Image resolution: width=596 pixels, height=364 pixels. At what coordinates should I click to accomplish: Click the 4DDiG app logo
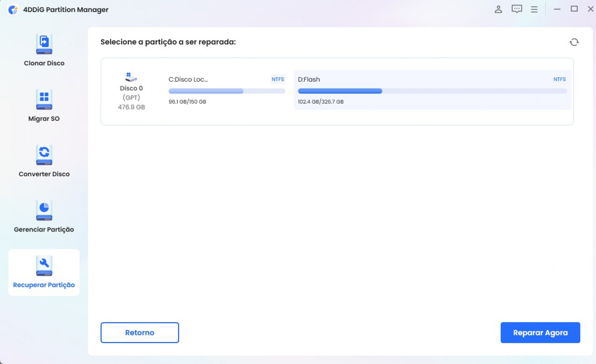tap(13, 10)
